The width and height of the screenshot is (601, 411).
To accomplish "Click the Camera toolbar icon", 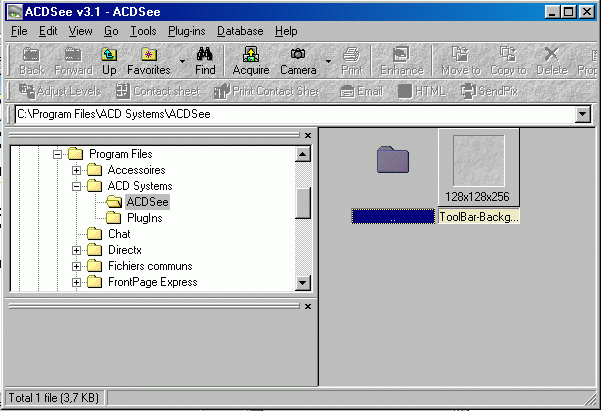I will pyautogui.click(x=298, y=54).
